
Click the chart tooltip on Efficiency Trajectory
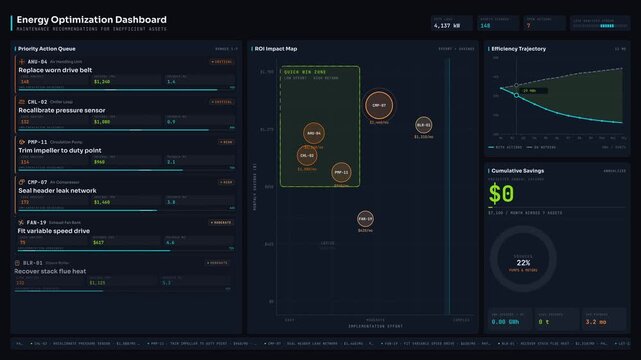pos(533,91)
